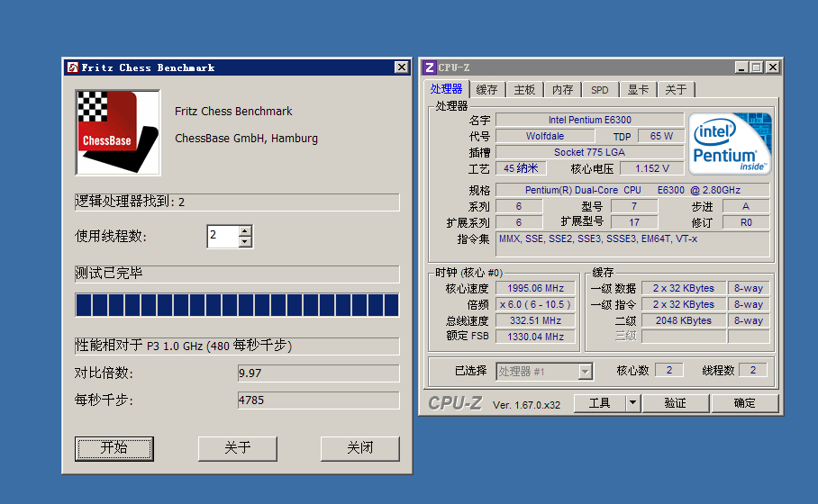
Task: Decrease thread count with down spinner arrow
Action: click(245, 242)
